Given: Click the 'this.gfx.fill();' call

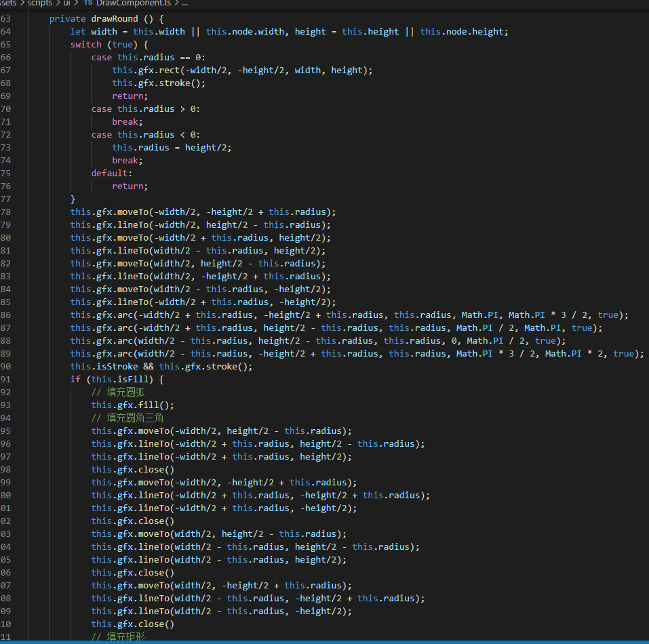Looking at the screenshot, I should pos(132,405).
